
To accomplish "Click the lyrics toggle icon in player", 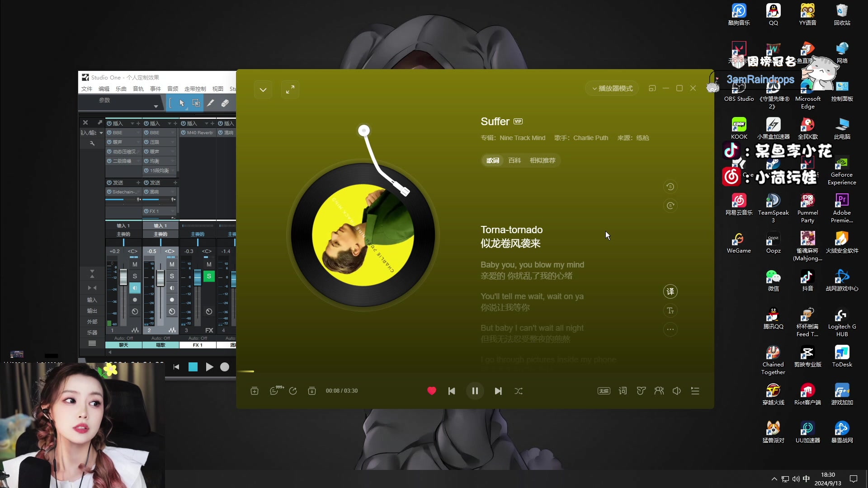I will 623,391.
